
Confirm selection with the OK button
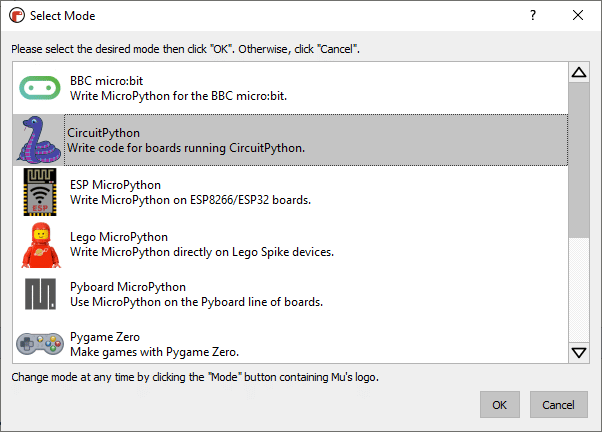(x=499, y=405)
